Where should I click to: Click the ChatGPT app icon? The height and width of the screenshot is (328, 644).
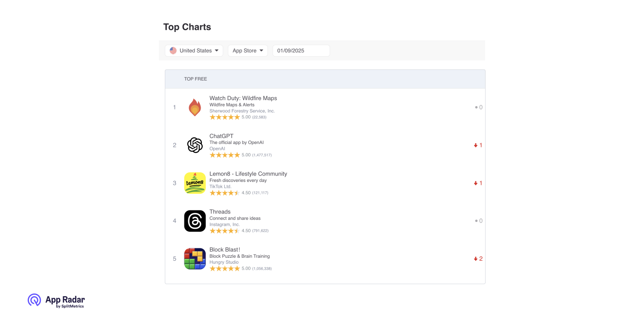click(x=195, y=145)
